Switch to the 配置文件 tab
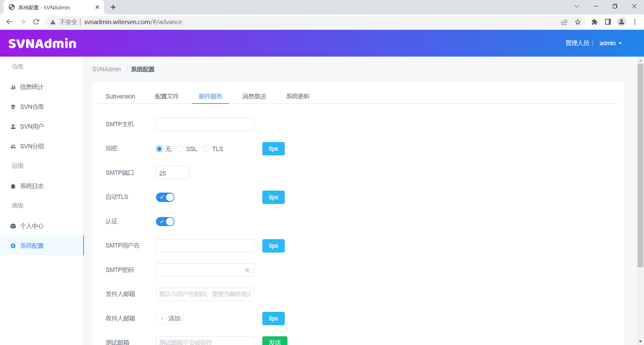644x345 pixels. coord(167,96)
